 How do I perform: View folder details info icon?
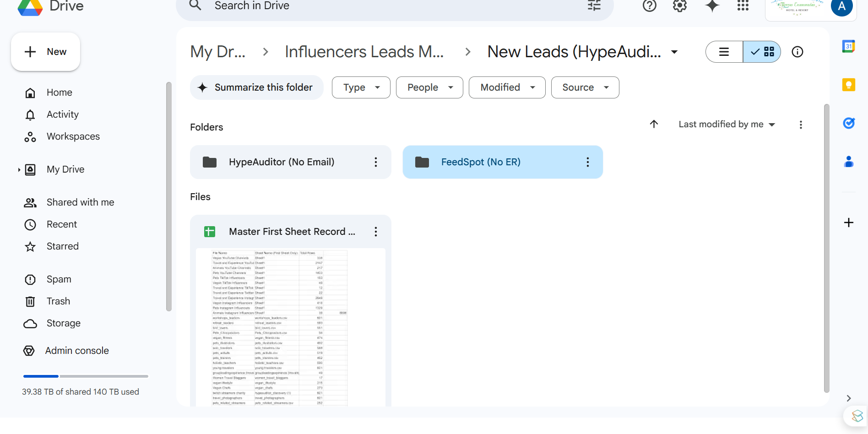tap(797, 52)
